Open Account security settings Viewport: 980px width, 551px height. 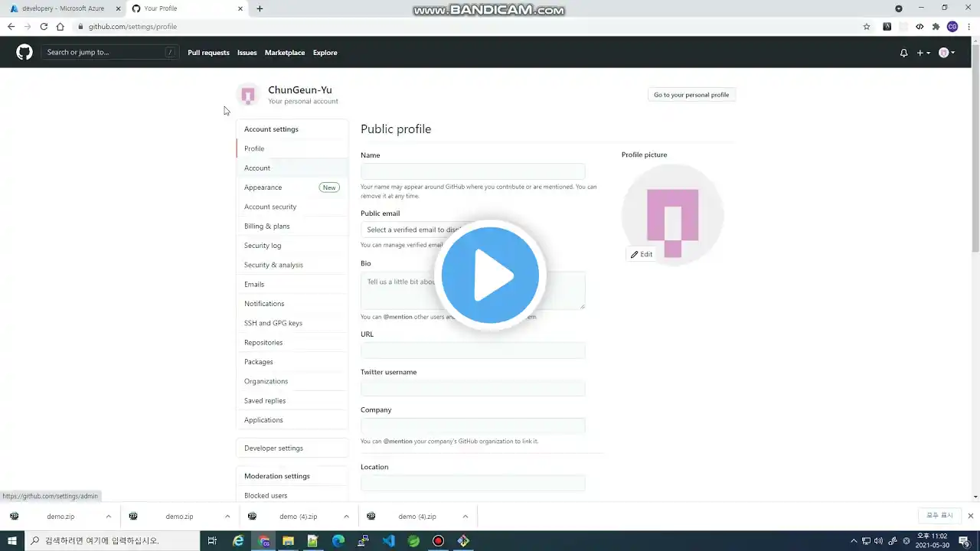(x=292, y=207)
